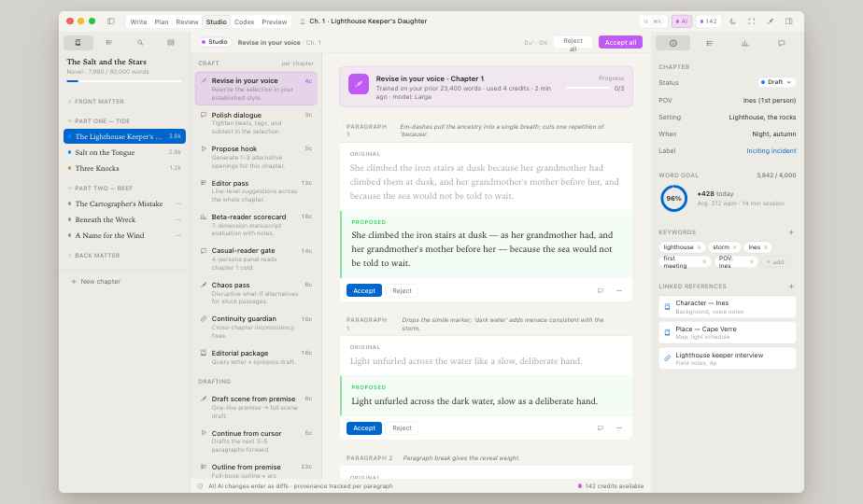Click the AI toggle pill in title bar
The width and height of the screenshot is (863, 504).
coord(682,21)
